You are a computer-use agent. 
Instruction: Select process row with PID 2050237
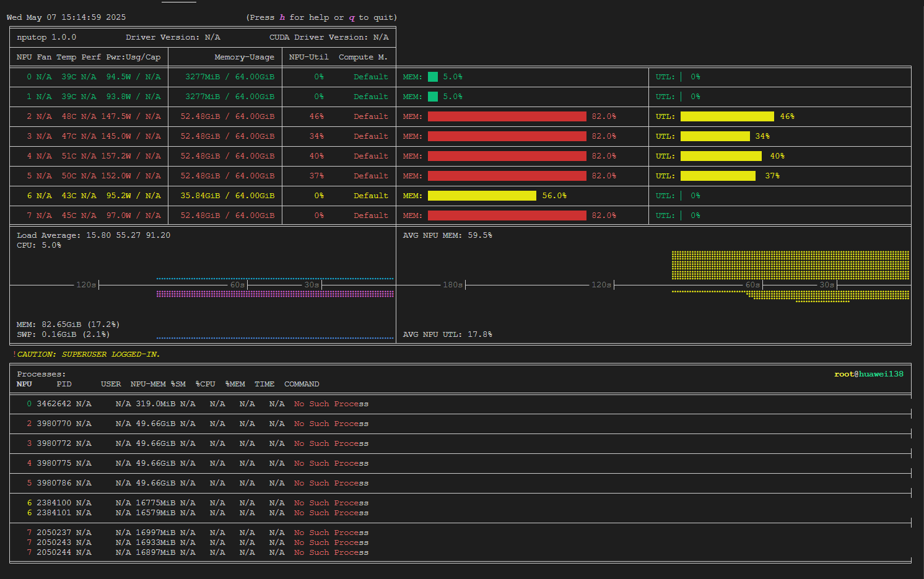(x=460, y=533)
